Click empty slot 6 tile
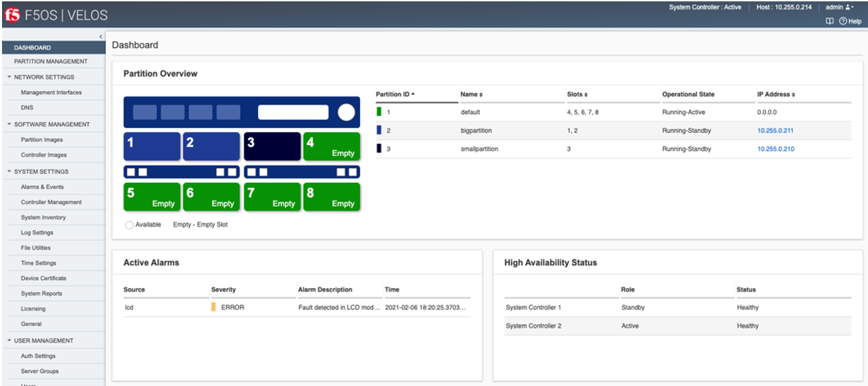The image size is (868, 386). point(211,196)
